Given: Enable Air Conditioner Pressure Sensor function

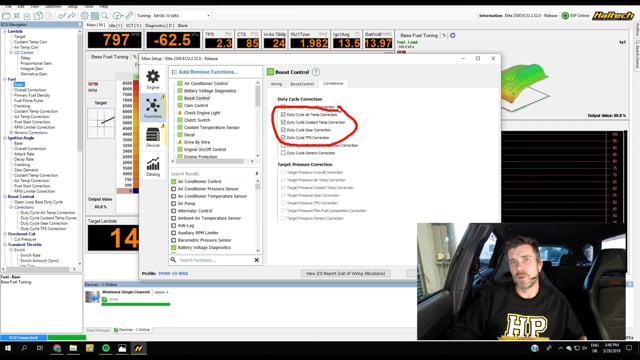Looking at the screenshot, I should click(x=173, y=189).
